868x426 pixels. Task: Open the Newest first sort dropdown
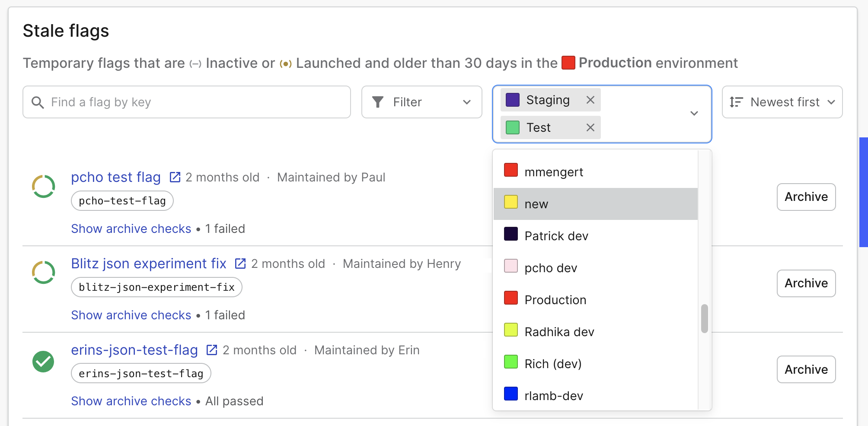[782, 102]
